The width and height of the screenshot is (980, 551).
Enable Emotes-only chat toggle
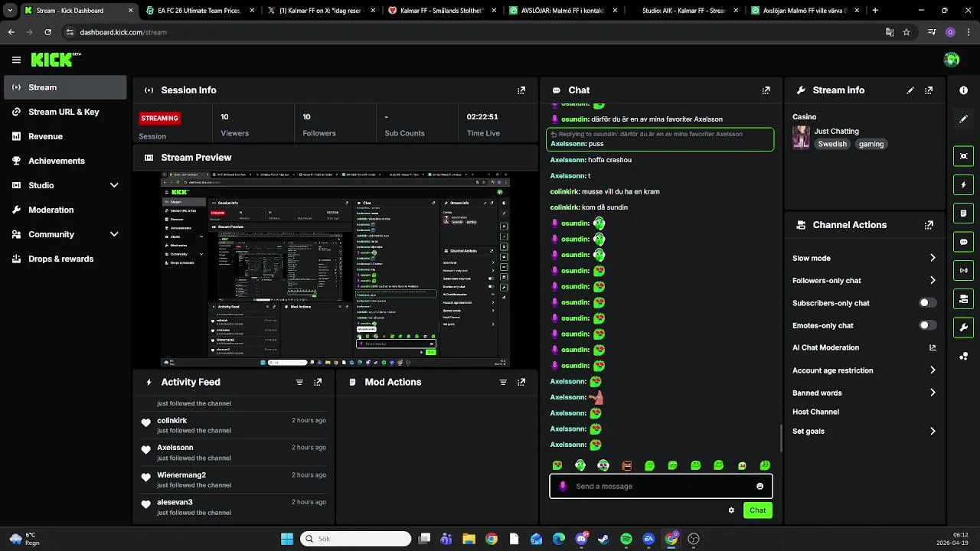tap(927, 325)
